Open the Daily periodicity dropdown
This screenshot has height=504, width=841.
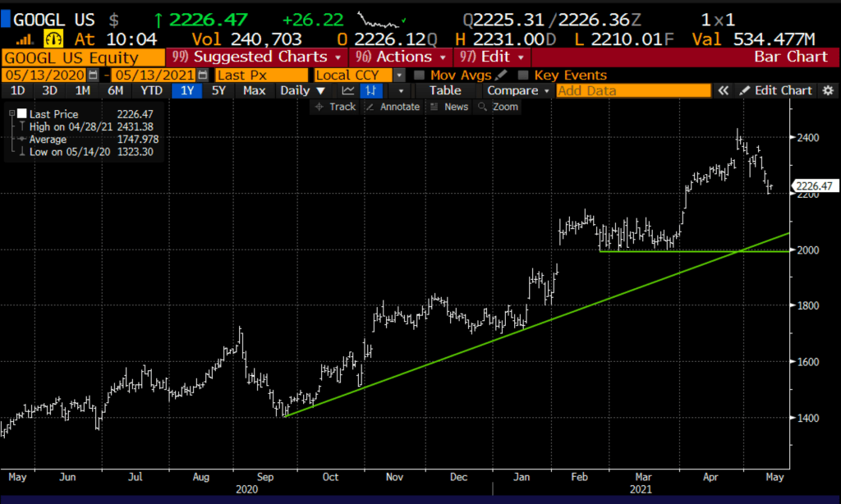324,91
